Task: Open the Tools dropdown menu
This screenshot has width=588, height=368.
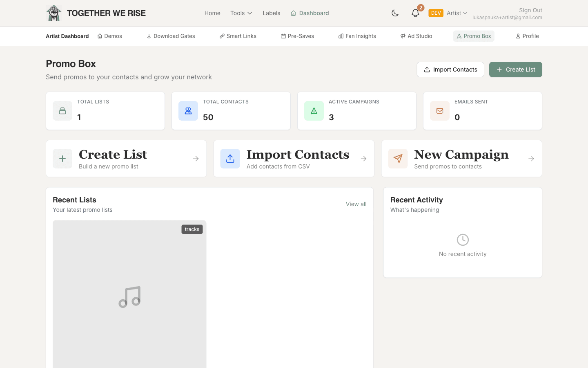Action: (241, 13)
